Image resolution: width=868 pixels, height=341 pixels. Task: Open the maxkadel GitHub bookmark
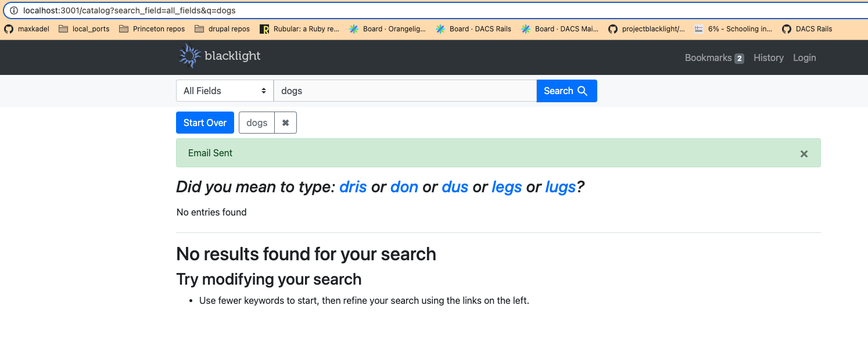tap(27, 28)
